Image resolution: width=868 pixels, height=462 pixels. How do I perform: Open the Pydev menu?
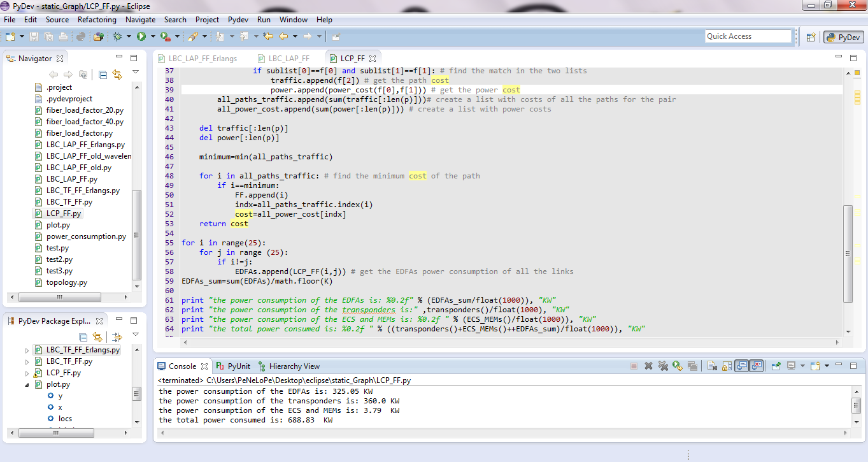(238, 20)
